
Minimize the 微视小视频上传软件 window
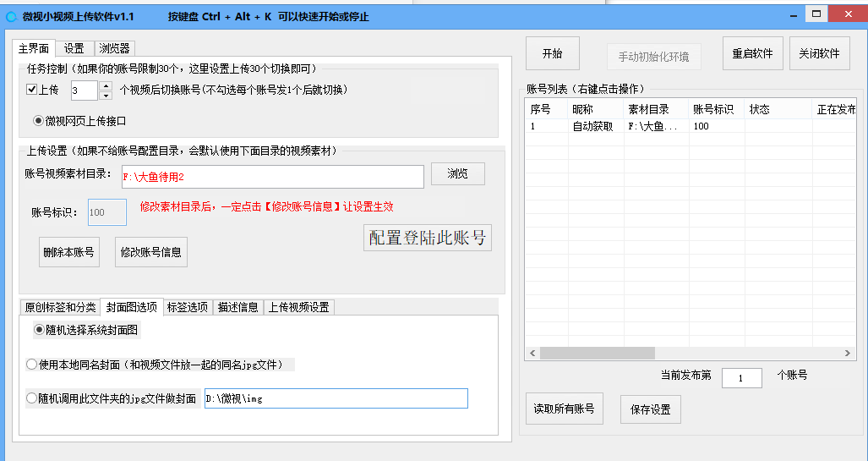coord(794,15)
